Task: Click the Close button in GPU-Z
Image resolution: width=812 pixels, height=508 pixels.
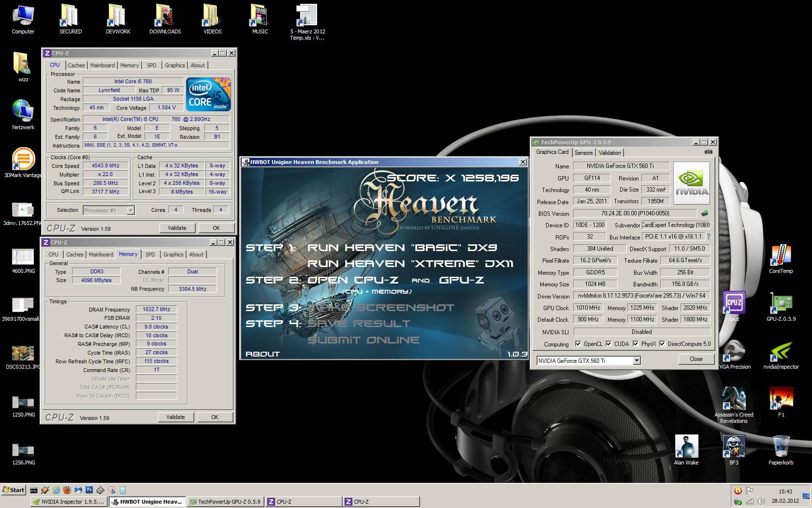Action: coord(696,359)
